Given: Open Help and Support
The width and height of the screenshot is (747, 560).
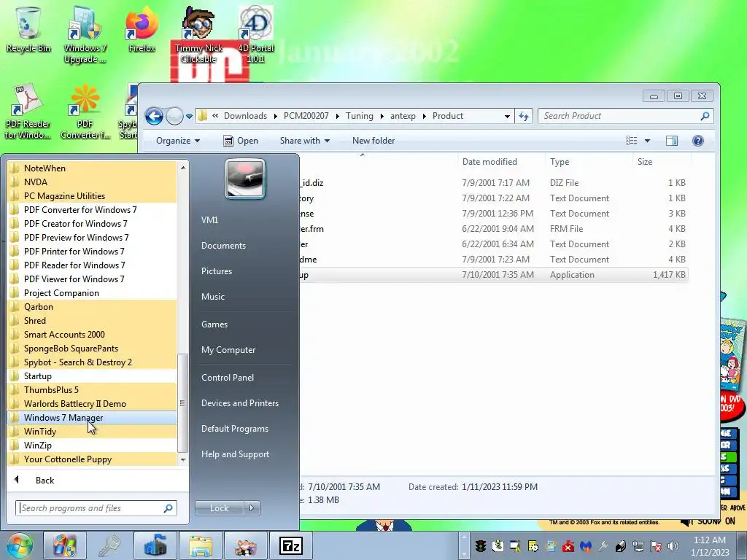Looking at the screenshot, I should (235, 454).
